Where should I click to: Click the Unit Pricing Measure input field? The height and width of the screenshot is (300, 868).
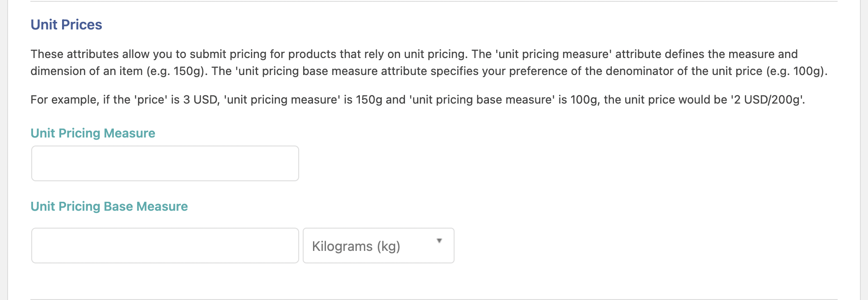click(165, 163)
